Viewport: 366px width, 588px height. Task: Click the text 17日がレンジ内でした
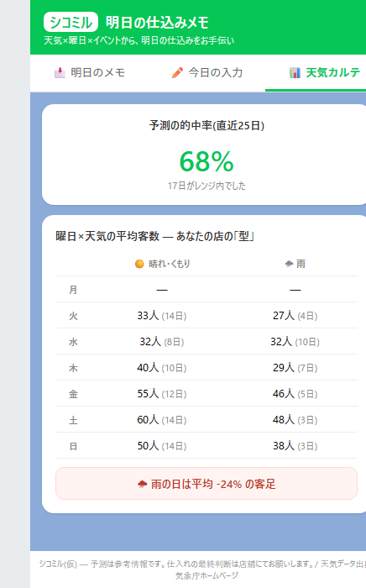tap(207, 186)
